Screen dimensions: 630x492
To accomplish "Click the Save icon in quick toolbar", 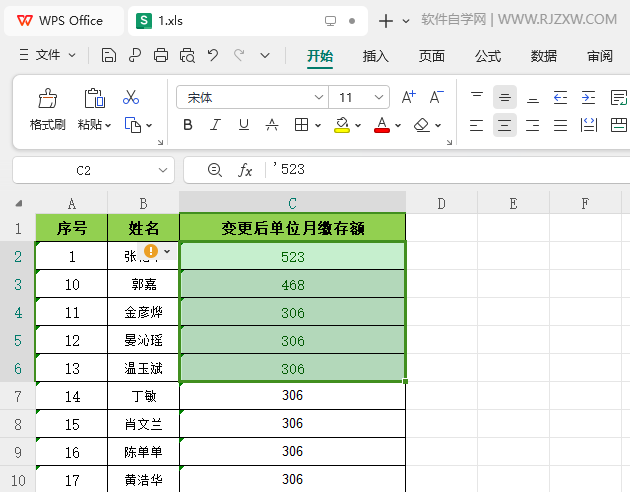I will (x=108, y=55).
